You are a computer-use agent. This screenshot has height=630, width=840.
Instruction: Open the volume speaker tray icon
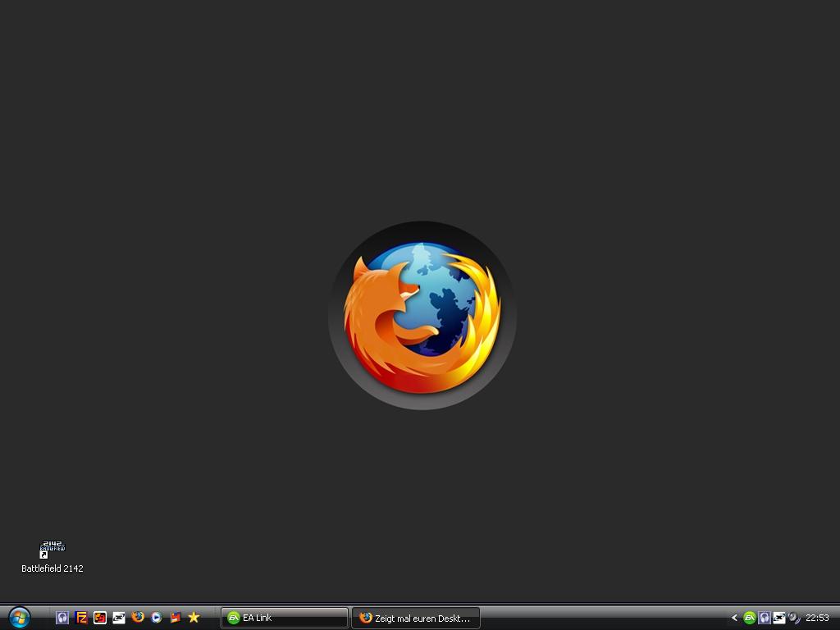point(794,618)
